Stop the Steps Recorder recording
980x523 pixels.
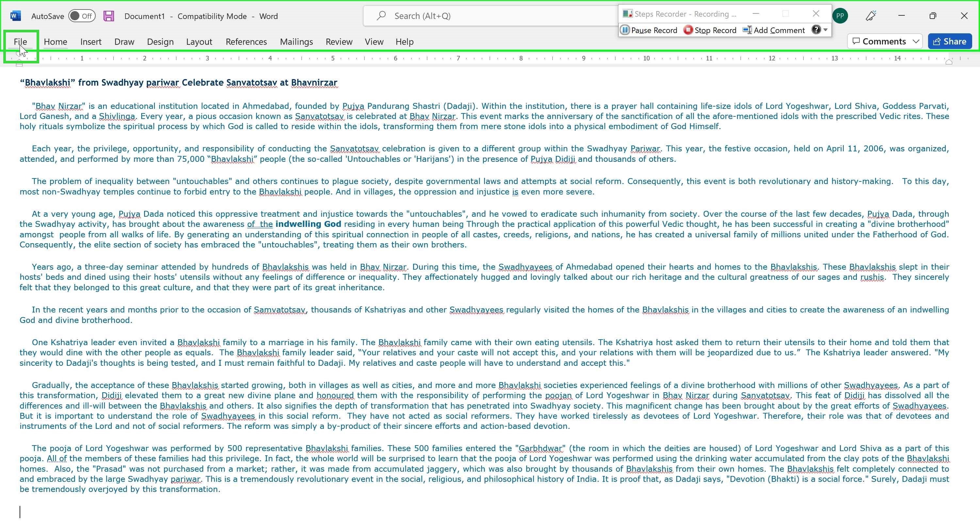point(710,30)
